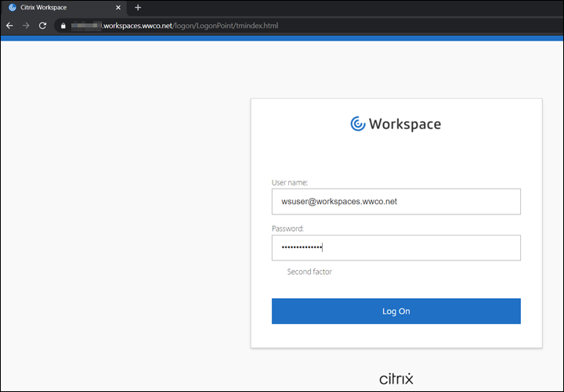564x392 pixels.
Task: Open a new tab with the plus icon
Action: pyautogui.click(x=138, y=7)
